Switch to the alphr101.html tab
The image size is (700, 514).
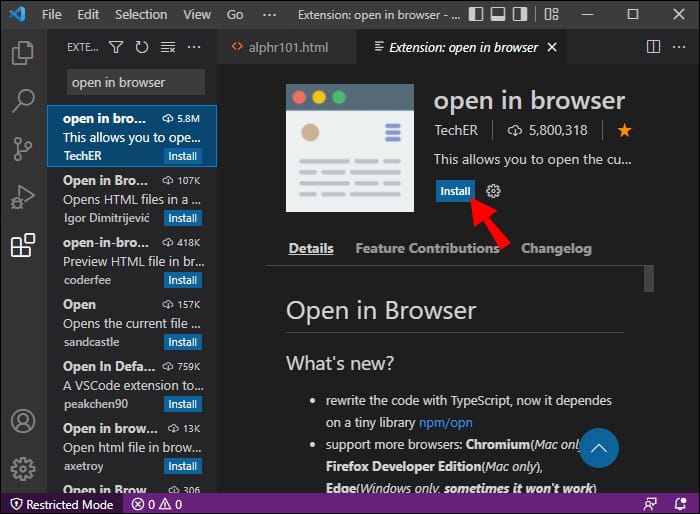click(279, 47)
